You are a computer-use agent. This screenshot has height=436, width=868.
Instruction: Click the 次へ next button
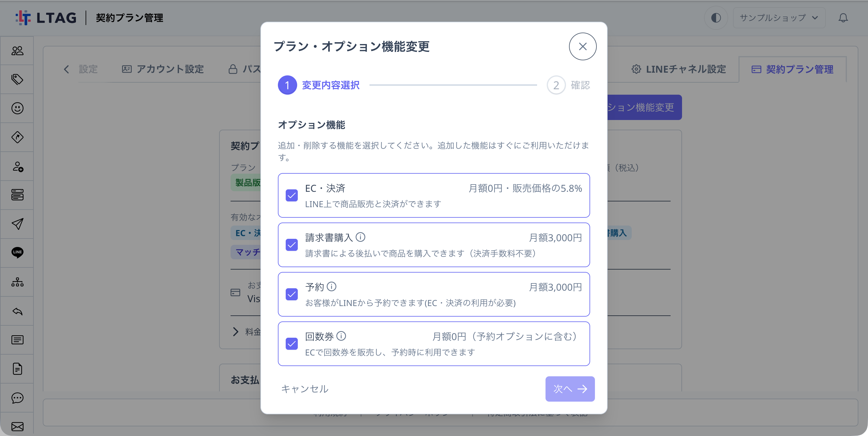click(x=570, y=389)
